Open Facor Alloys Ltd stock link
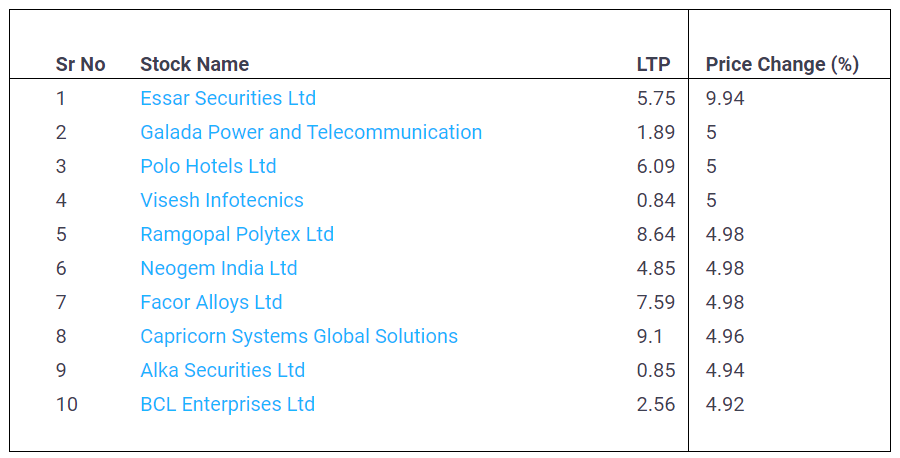 pos(211,302)
